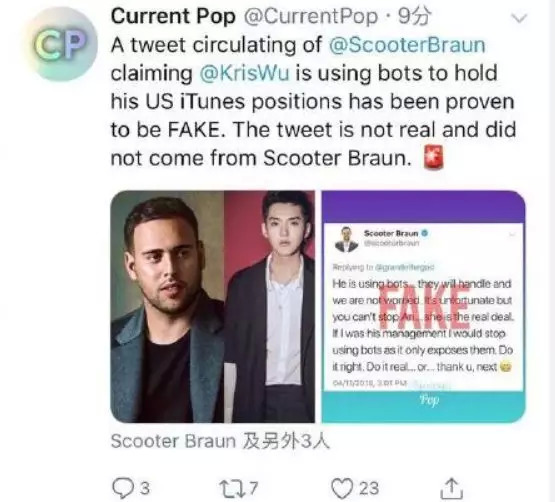
Task: Open the Current Pop CP avatar
Action: [61, 44]
